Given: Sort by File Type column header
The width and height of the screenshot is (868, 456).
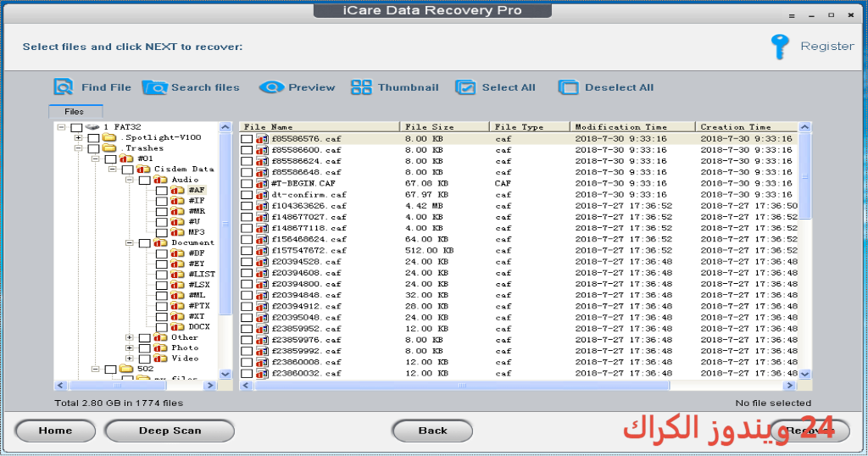Looking at the screenshot, I should click(530, 127).
